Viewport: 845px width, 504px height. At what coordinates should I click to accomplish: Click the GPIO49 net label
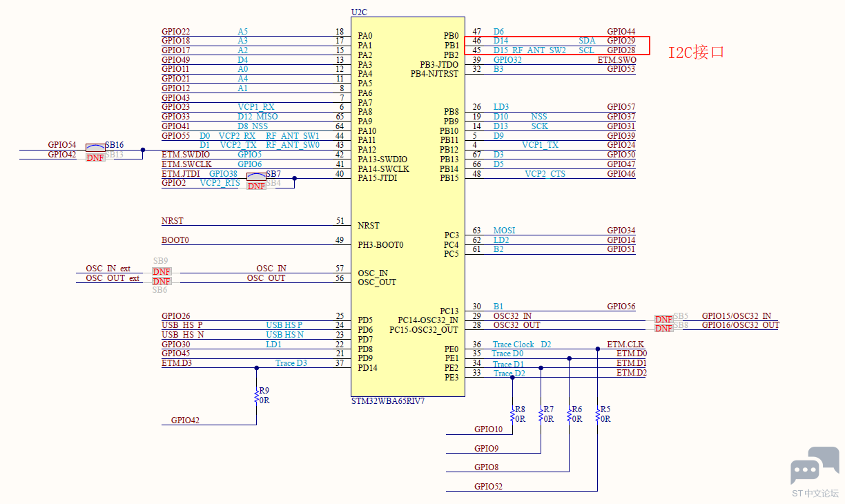click(x=176, y=60)
